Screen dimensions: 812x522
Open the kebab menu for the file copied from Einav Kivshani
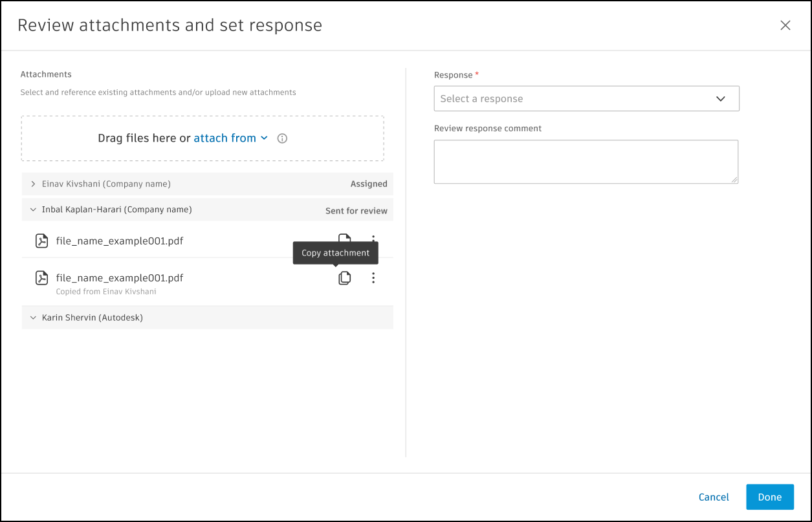373,278
